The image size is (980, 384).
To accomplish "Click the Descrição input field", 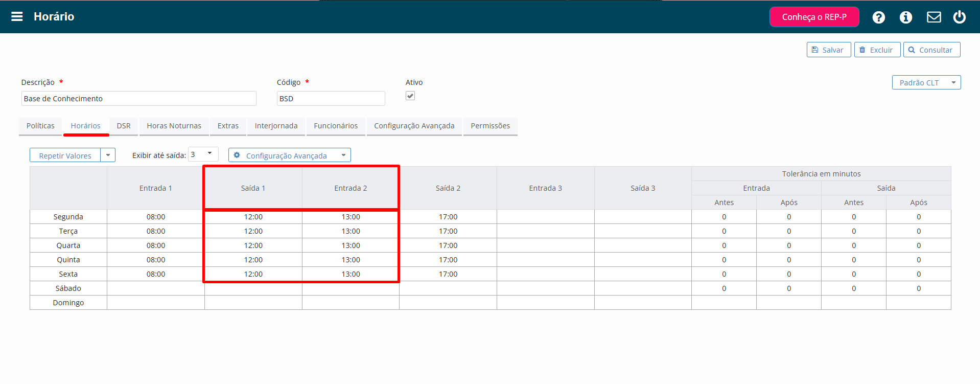I will pyautogui.click(x=138, y=98).
